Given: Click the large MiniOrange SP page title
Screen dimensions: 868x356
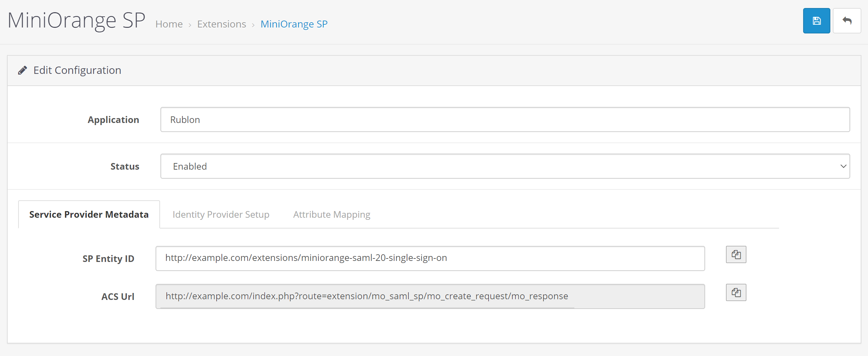Looking at the screenshot, I should (x=76, y=20).
